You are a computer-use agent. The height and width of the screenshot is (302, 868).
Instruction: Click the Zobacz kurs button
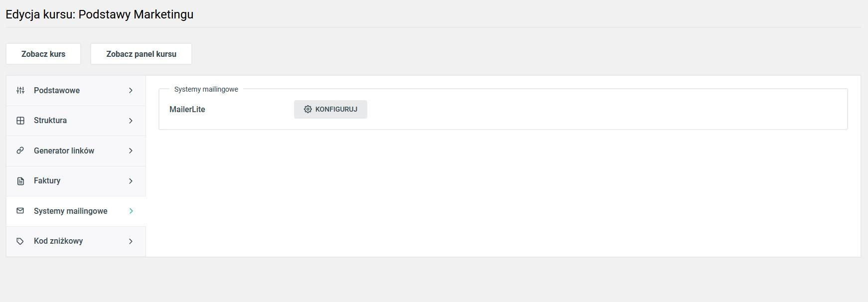click(x=43, y=54)
